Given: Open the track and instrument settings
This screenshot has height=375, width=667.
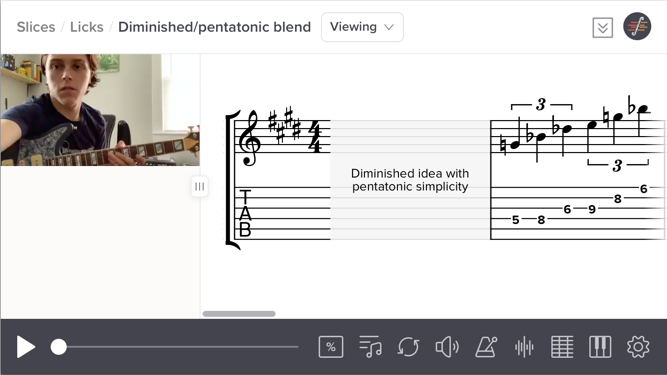Looking at the screenshot, I should [370, 347].
